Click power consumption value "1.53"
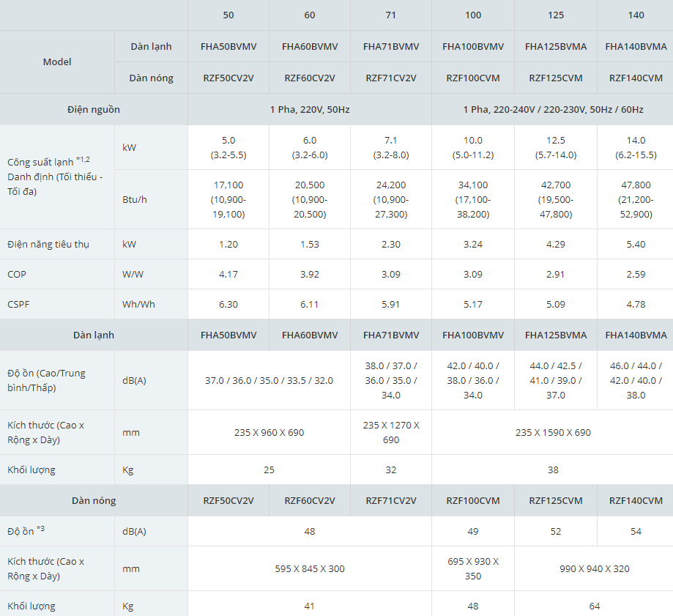Screen dimensions: 673x616 tap(310, 244)
